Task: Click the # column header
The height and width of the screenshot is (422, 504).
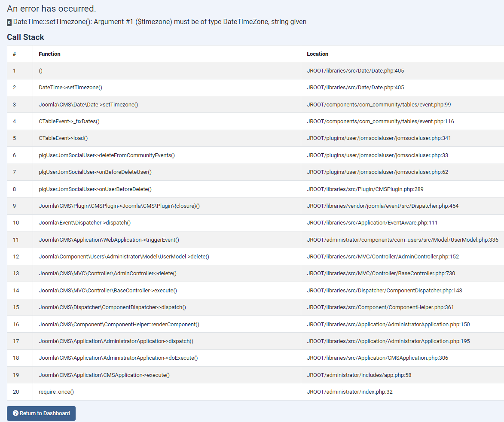Action: pyautogui.click(x=15, y=54)
